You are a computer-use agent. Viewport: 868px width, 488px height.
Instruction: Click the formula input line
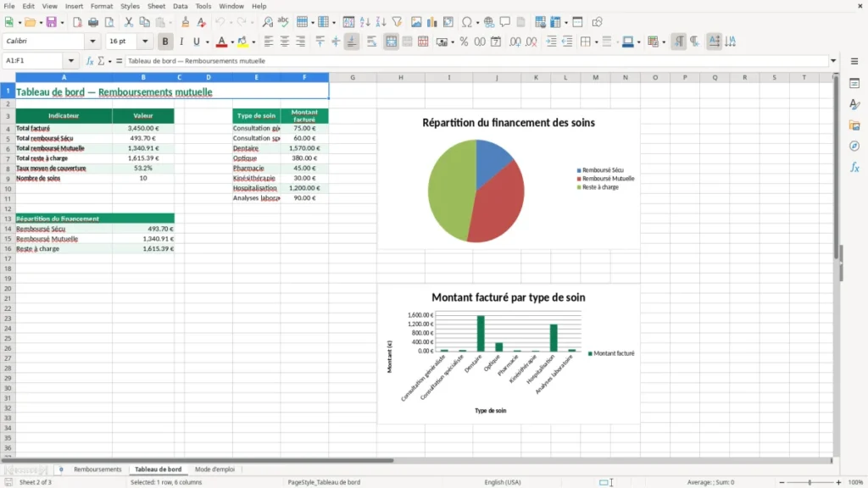click(x=476, y=61)
